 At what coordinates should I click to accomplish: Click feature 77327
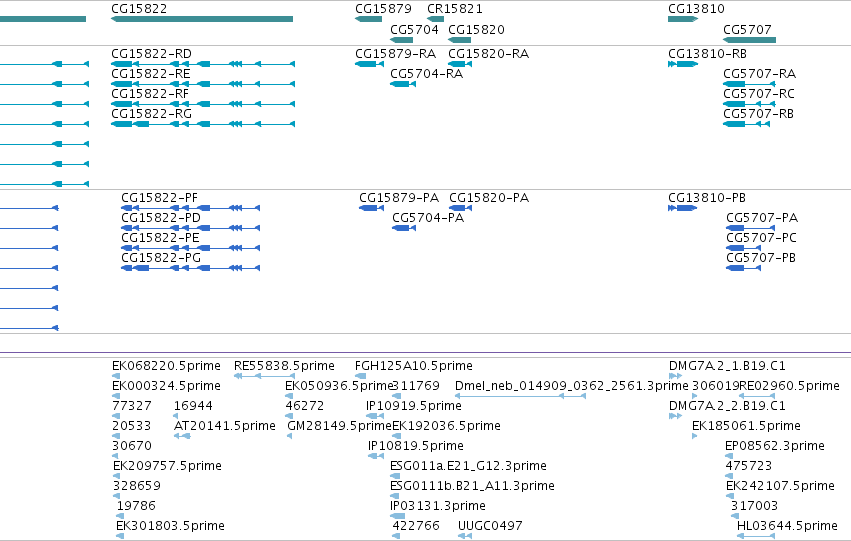(x=116, y=416)
